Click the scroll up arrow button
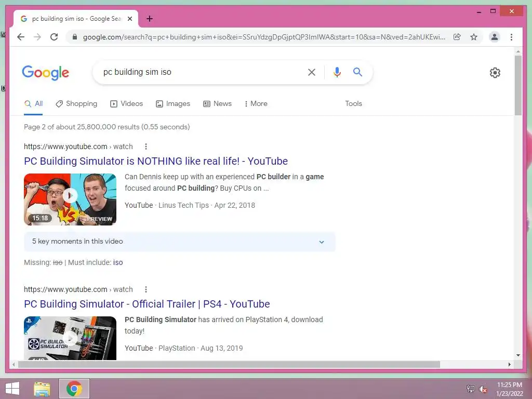The height and width of the screenshot is (399, 532). tap(518, 51)
